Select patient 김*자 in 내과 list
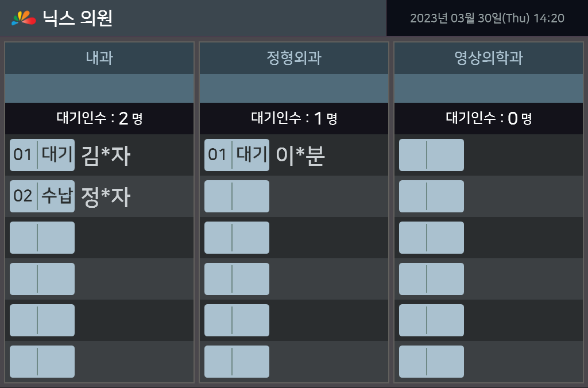The width and height of the screenshot is (588, 388). tap(106, 156)
